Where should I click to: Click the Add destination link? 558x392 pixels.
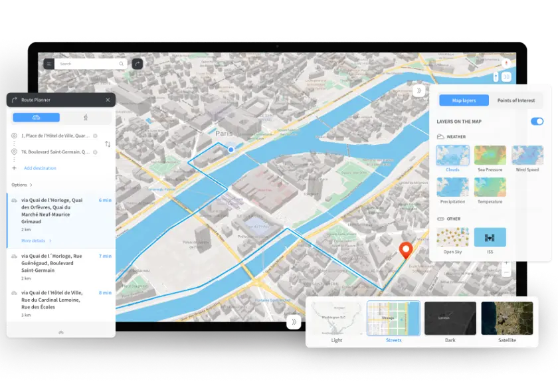coord(41,168)
